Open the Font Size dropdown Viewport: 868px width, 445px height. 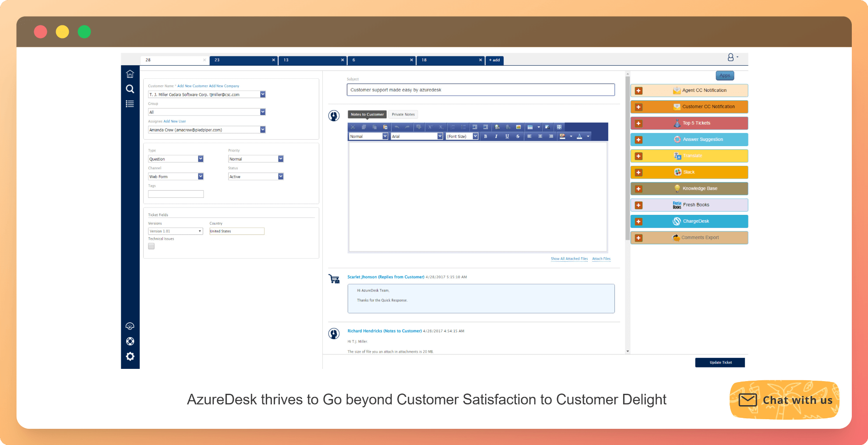[475, 136]
